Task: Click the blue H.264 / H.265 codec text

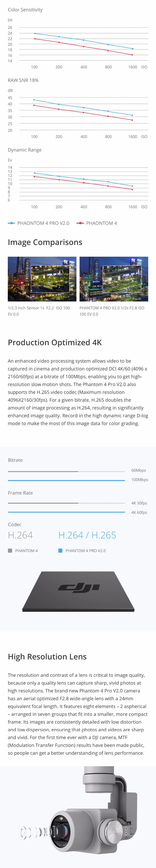Action: [87, 535]
